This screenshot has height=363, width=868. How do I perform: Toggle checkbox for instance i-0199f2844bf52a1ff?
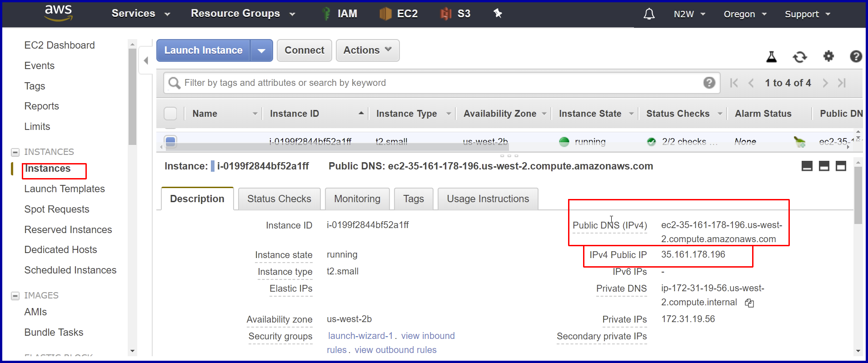(170, 142)
